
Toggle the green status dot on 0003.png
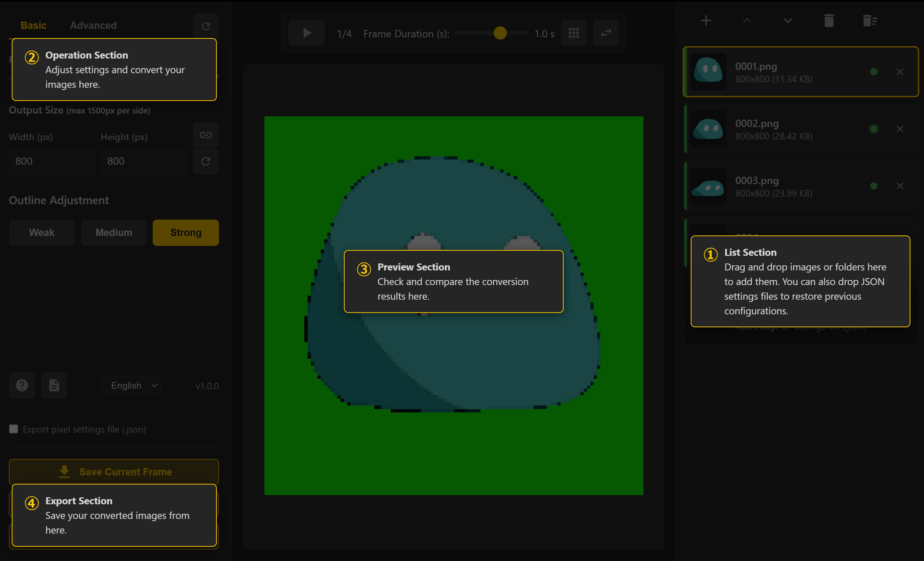[x=874, y=186]
